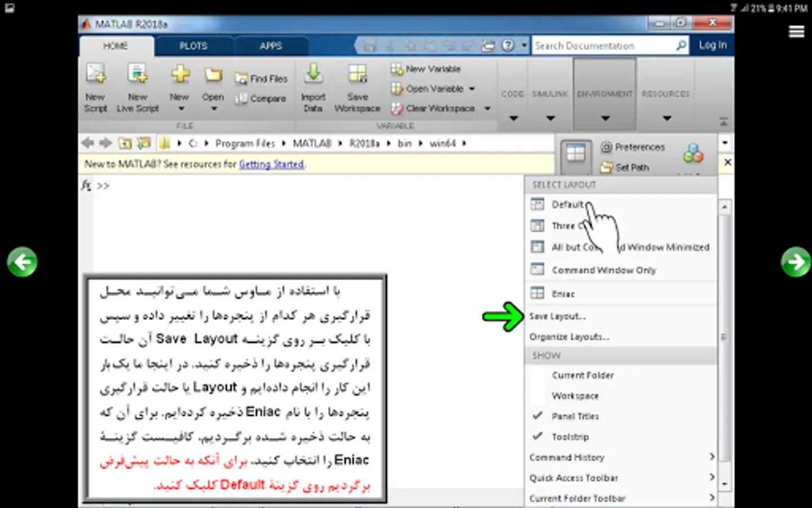This screenshot has width=812, height=508.
Task: Click the R2018a path segment
Action: pyautogui.click(x=364, y=143)
